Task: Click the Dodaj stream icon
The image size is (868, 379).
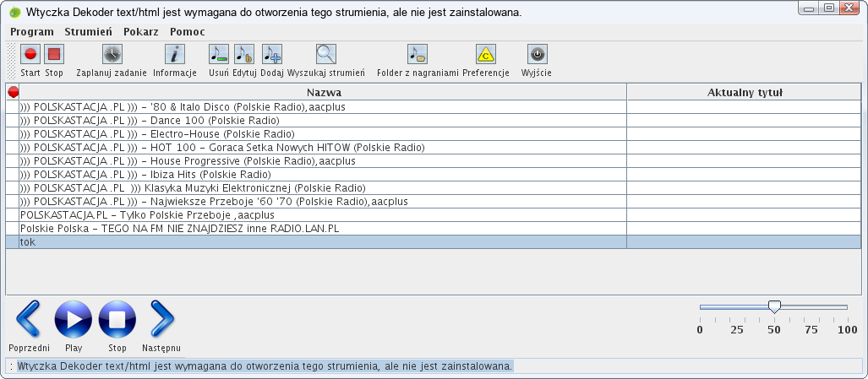Action: (x=271, y=55)
